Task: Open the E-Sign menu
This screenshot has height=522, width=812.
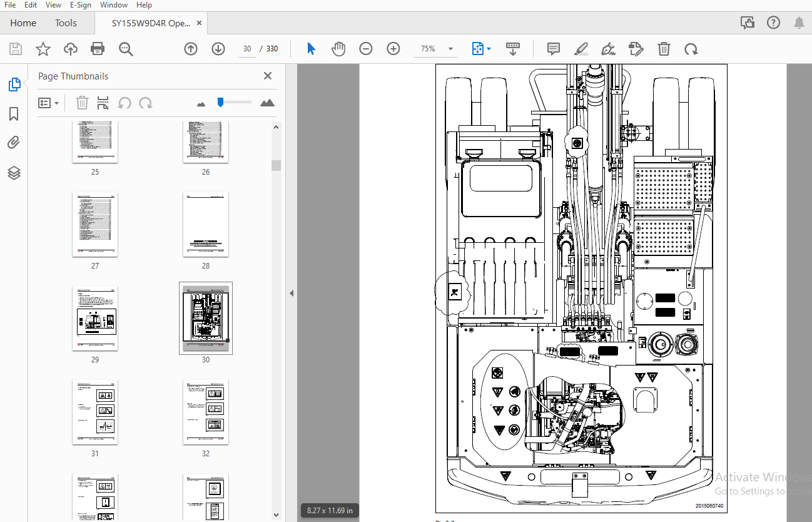Action: [x=80, y=5]
